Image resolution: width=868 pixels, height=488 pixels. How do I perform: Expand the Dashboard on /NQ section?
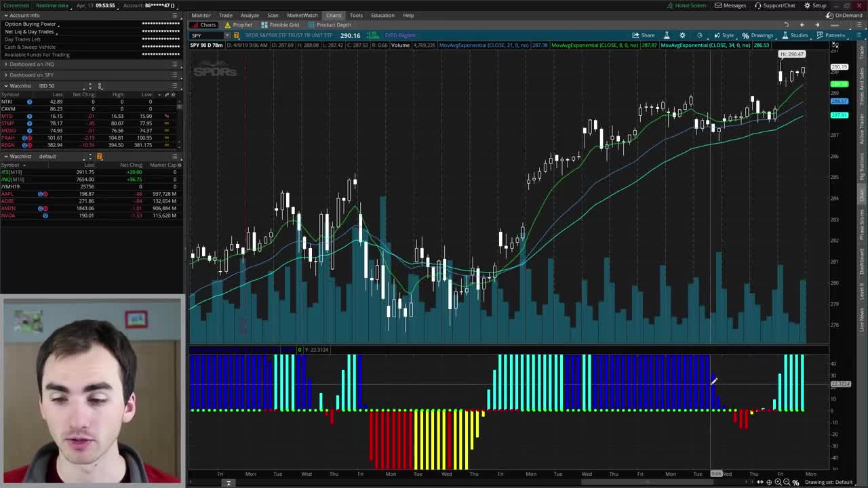pyautogui.click(x=5, y=64)
